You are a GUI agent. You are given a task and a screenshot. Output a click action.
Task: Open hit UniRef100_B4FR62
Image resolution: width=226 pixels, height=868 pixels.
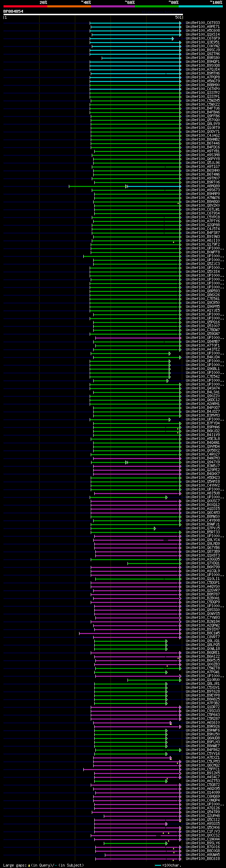tap(203, 750)
